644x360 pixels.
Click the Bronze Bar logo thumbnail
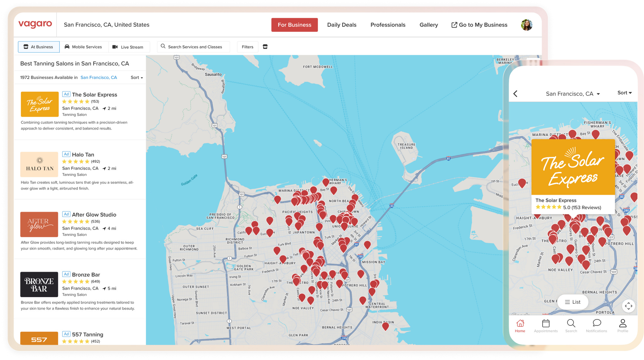[39, 284]
